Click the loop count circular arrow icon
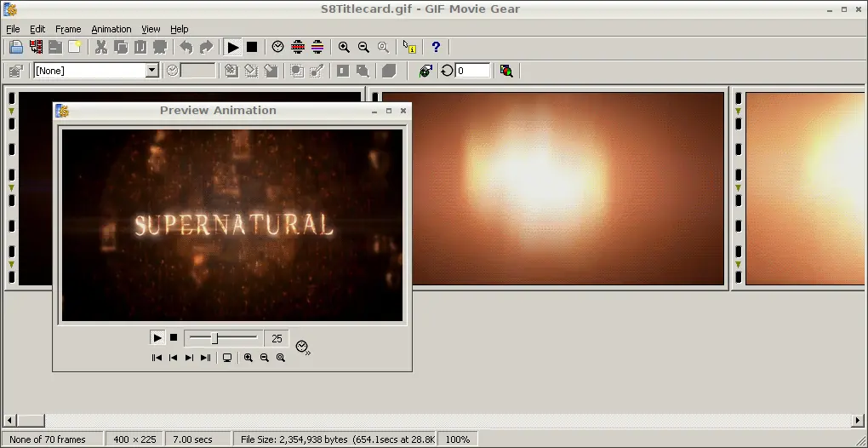Screen dimensions: 868x448 (x=447, y=71)
